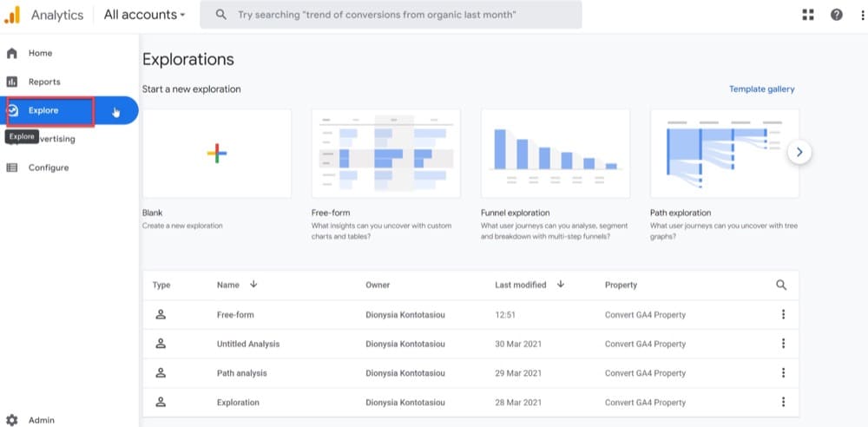Screen dimensions: 868x427
Task: Click the Type column header
Action: (x=161, y=286)
